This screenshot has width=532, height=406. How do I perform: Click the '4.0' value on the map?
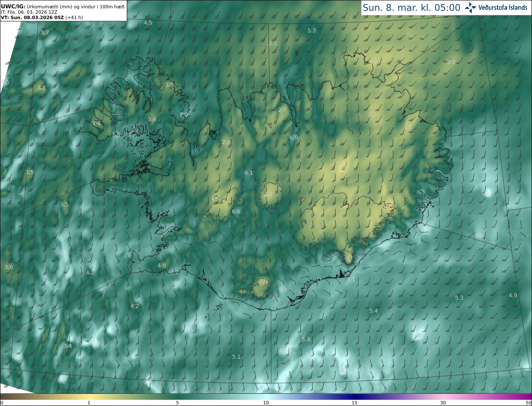point(162,266)
